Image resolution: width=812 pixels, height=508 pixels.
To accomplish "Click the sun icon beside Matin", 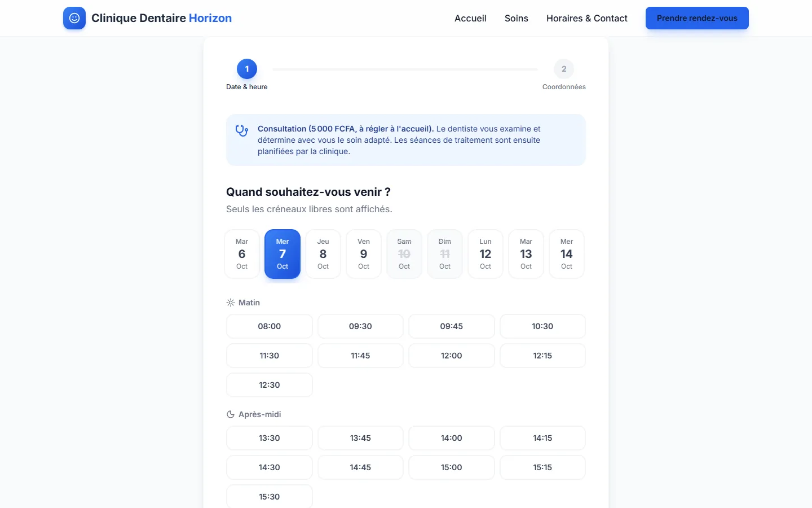I will pos(231,303).
